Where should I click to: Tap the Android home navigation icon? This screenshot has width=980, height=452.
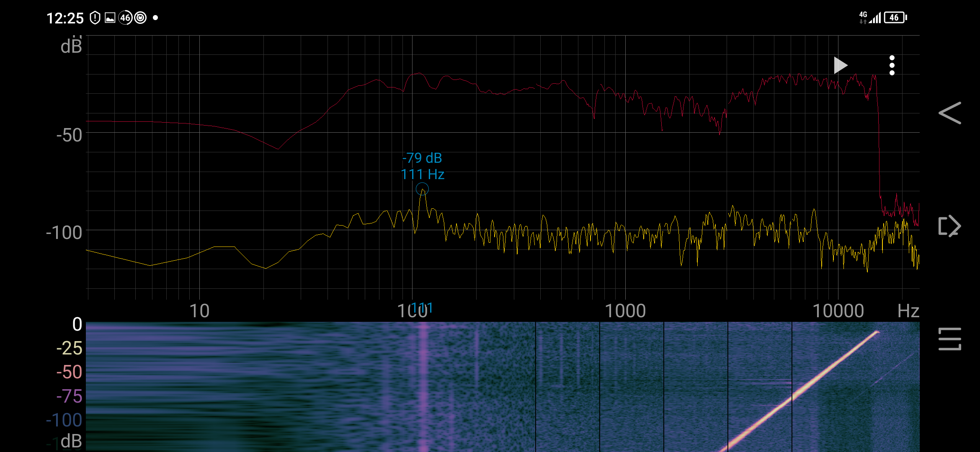[950, 226]
